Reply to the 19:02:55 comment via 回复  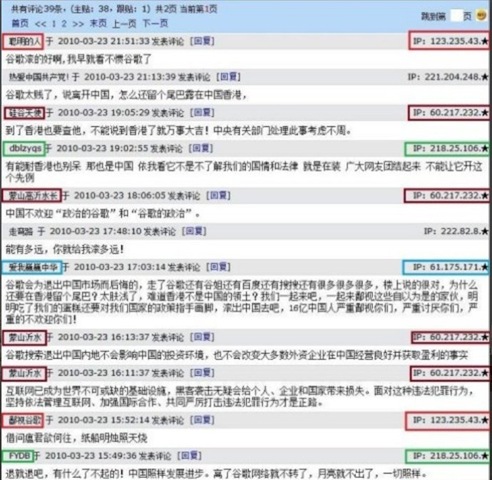201,148
